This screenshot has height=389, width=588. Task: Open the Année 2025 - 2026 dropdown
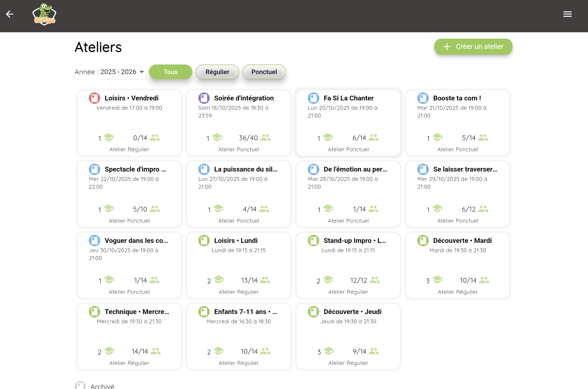click(118, 72)
